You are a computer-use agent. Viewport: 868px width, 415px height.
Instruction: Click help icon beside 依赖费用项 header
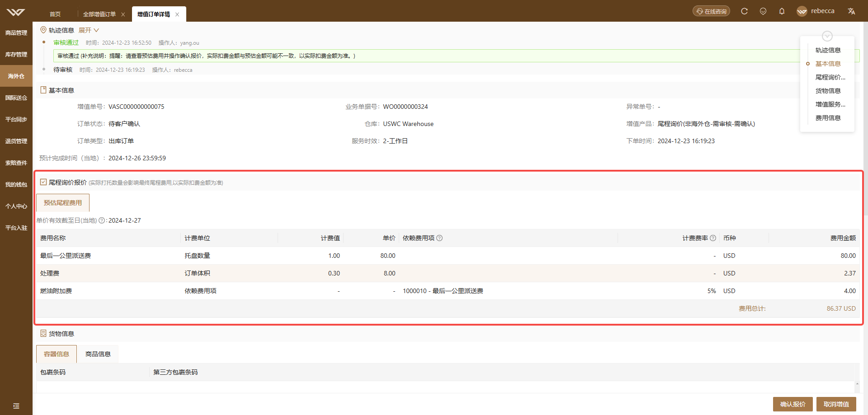(x=439, y=238)
